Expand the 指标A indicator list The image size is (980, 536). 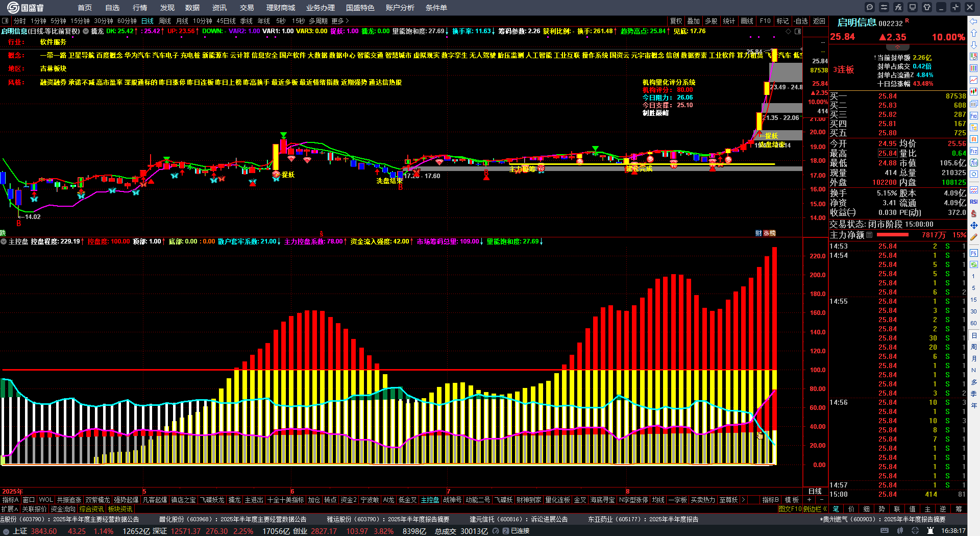pos(11,500)
